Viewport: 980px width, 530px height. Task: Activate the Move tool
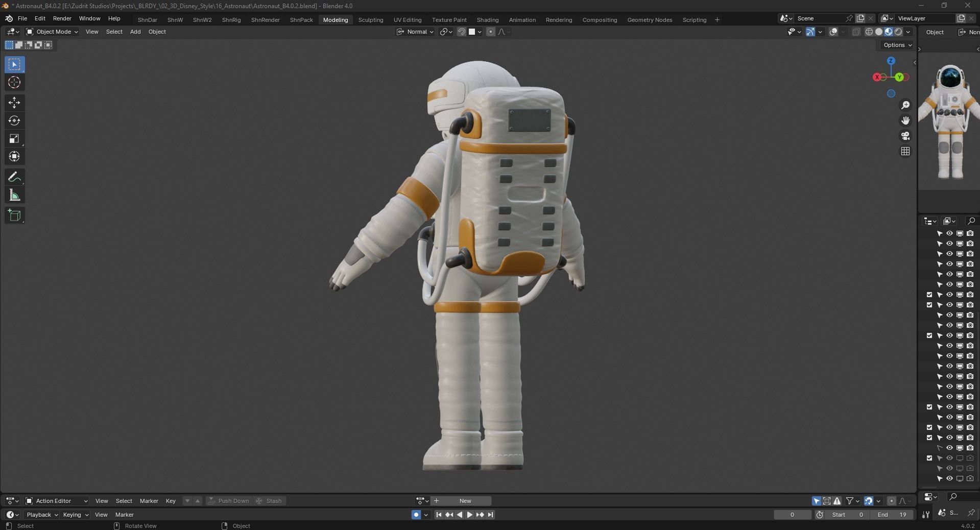tap(14, 103)
